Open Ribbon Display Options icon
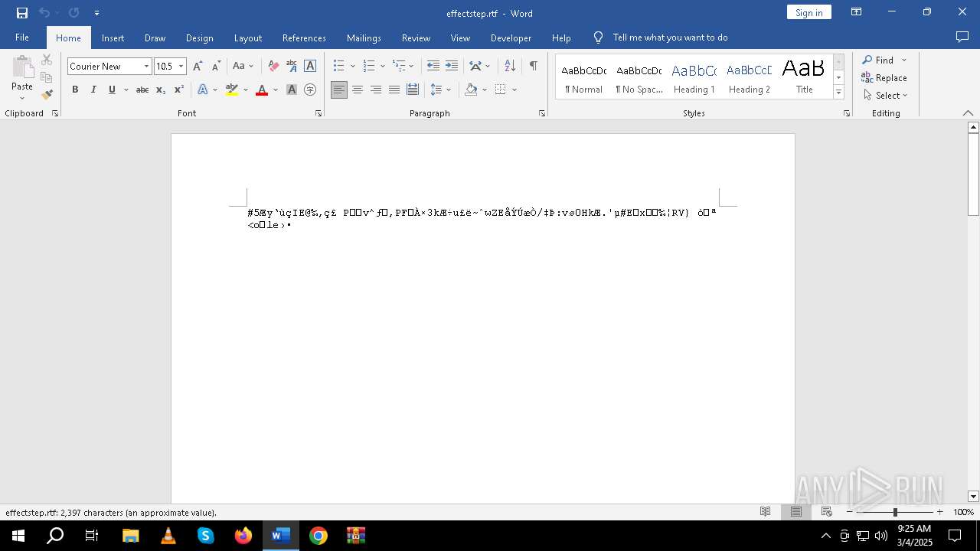Screen dimensions: 980x551 tap(857, 12)
